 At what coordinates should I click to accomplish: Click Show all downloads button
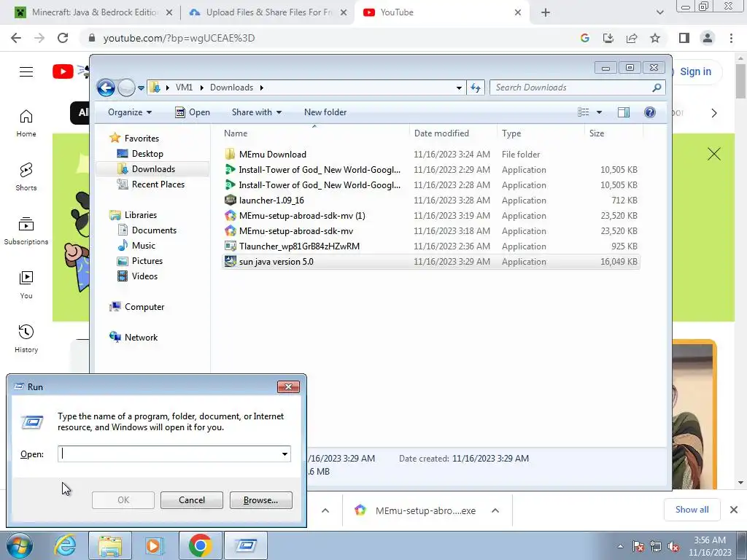[x=692, y=510]
